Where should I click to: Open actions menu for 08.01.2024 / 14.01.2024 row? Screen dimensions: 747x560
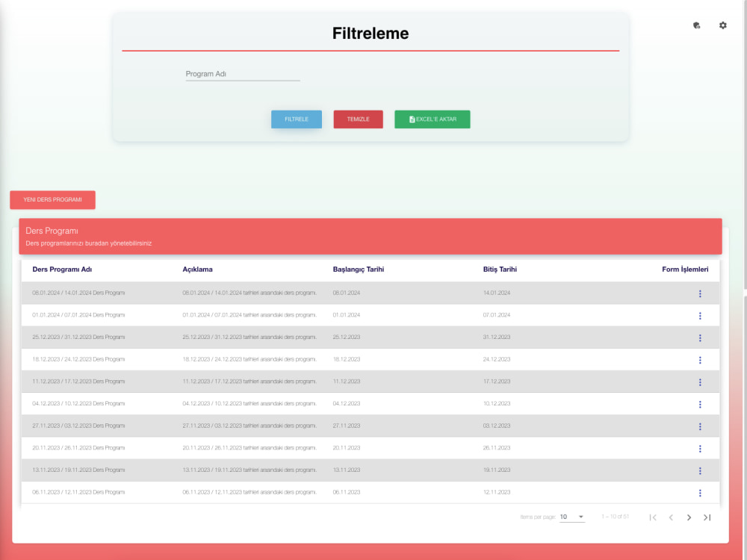click(700, 293)
